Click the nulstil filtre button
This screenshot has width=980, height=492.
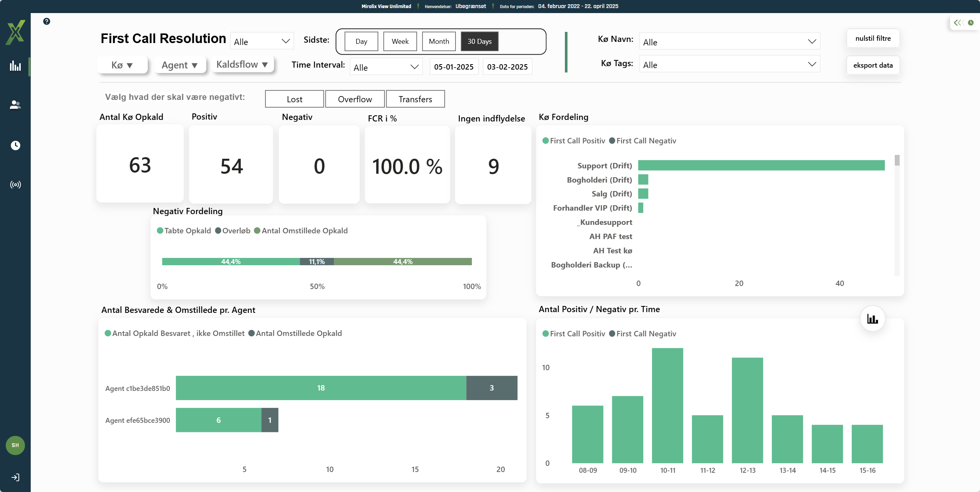tap(873, 38)
